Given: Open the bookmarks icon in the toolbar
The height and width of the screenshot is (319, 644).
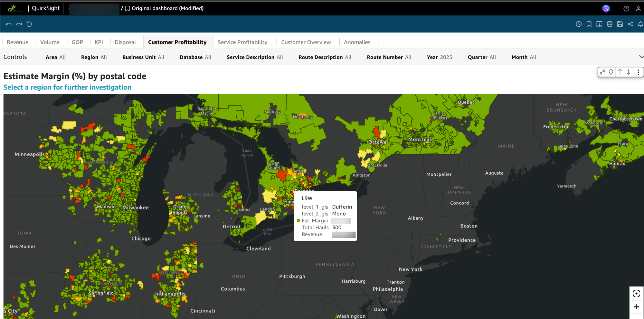Looking at the screenshot, I should [589, 24].
